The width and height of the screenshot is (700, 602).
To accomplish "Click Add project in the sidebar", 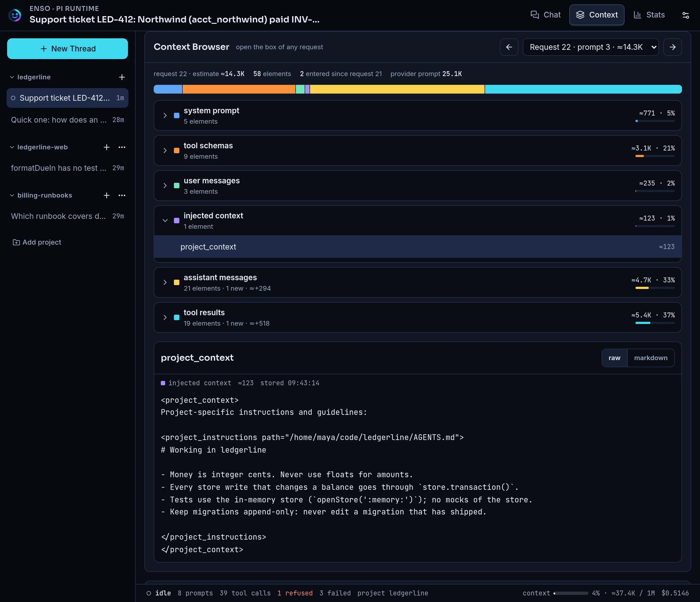I will click(x=37, y=242).
